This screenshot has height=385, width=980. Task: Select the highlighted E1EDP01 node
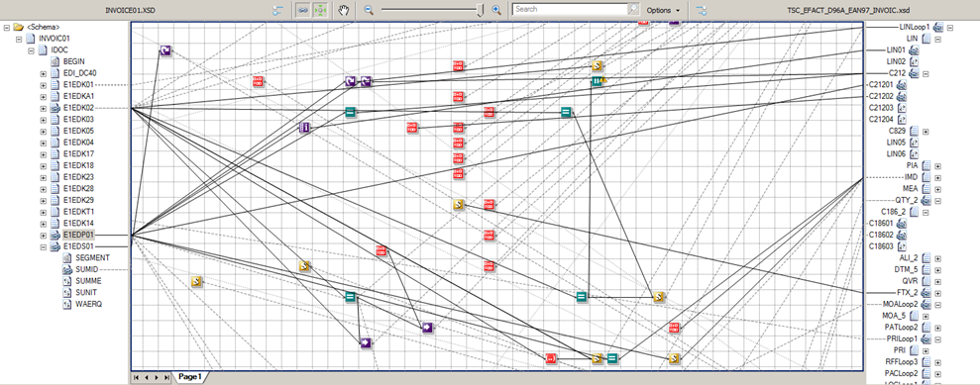(78, 236)
